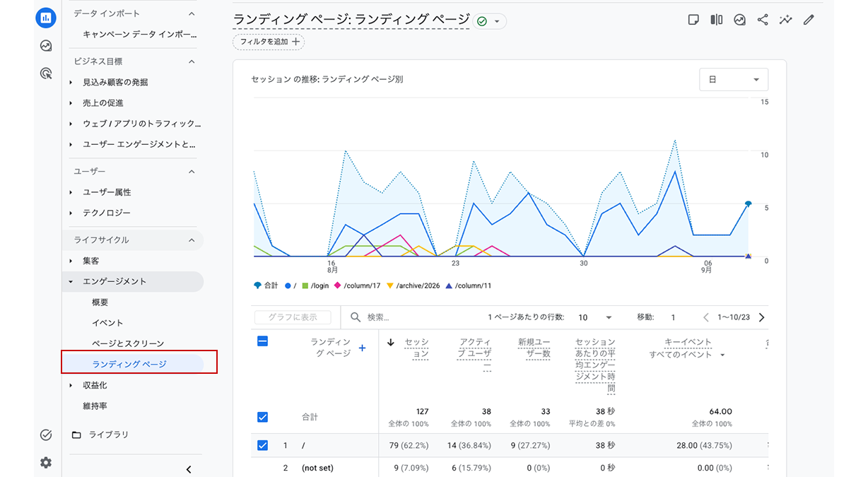Image resolution: width=868 pixels, height=477 pixels.
Task: Open the Admin gear icon
Action: [46, 462]
